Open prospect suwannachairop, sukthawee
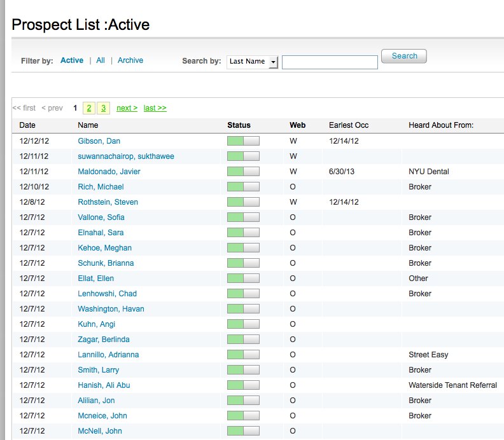504x440 pixels. 126,156
